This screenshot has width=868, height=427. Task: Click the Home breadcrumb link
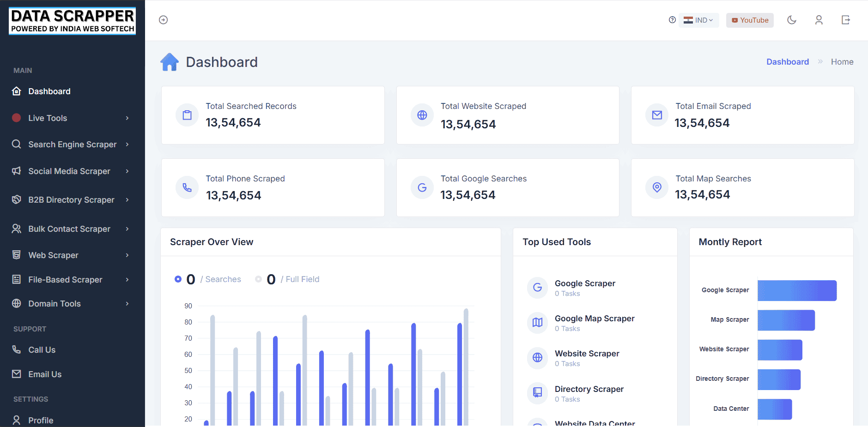842,61
